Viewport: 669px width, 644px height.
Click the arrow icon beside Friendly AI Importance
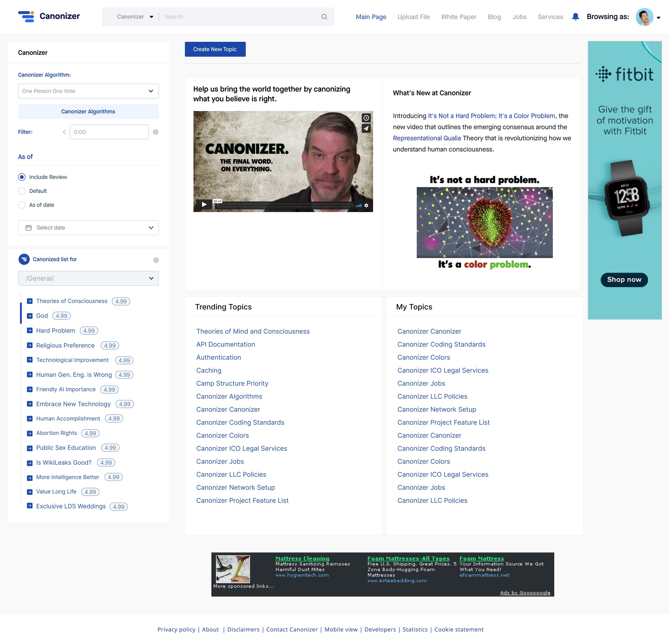point(30,389)
